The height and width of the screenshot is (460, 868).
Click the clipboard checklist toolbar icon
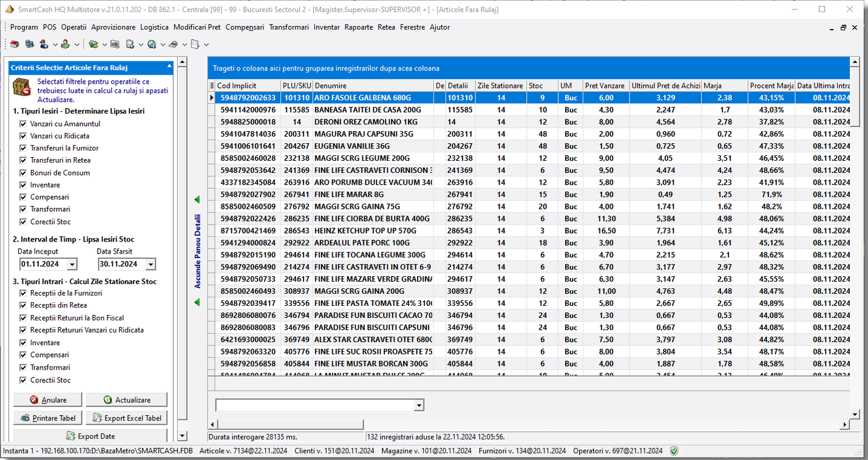[130, 44]
